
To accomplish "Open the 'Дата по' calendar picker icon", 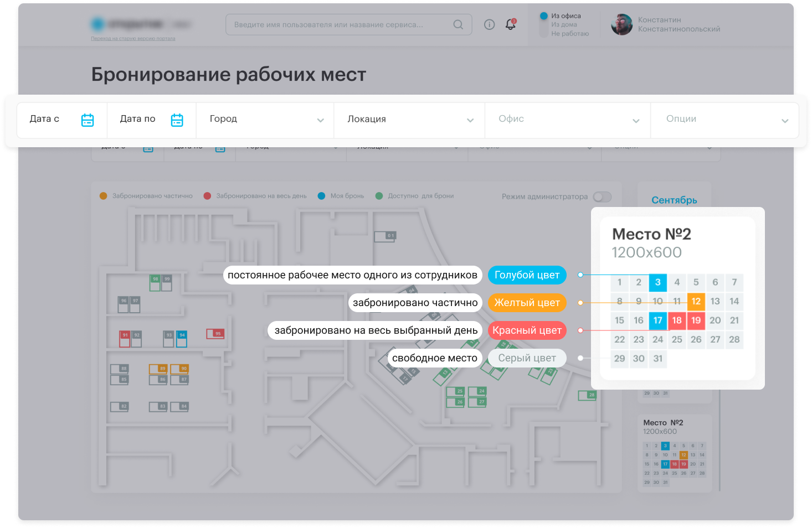I will pyautogui.click(x=177, y=120).
